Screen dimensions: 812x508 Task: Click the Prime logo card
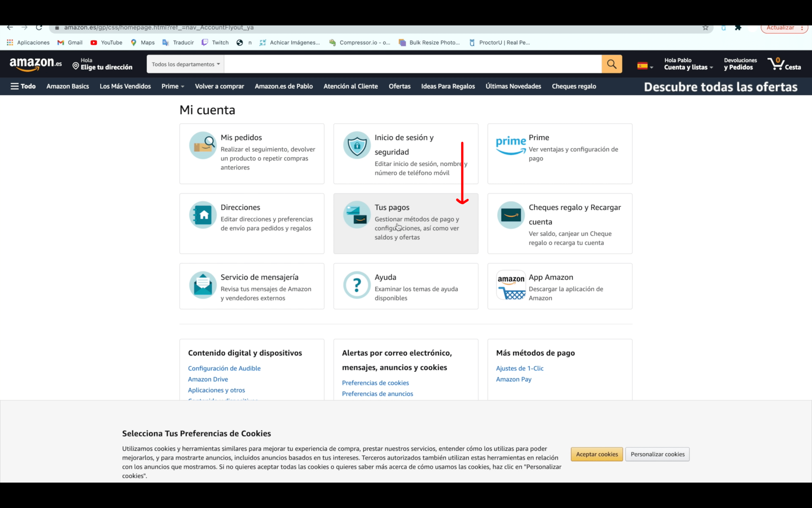point(511,145)
